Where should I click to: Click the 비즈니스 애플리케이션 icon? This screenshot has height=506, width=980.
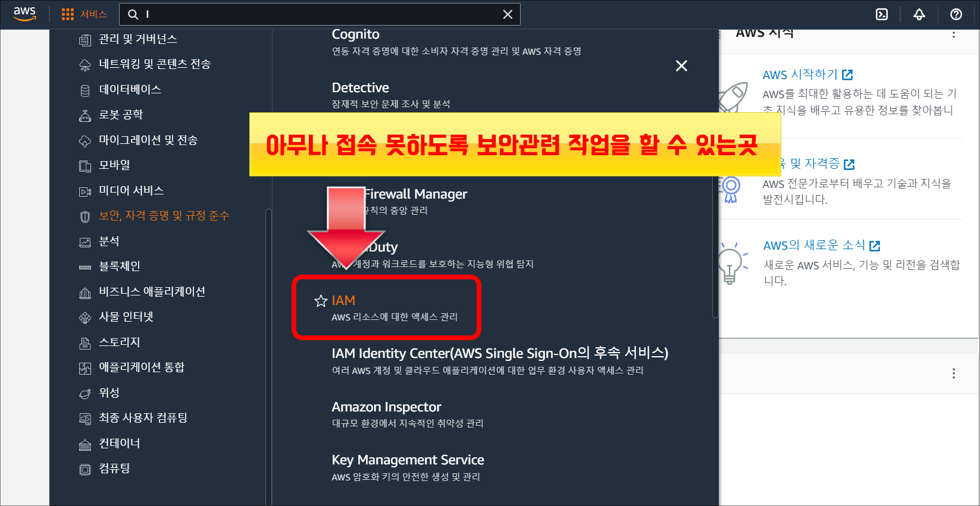[x=85, y=293]
